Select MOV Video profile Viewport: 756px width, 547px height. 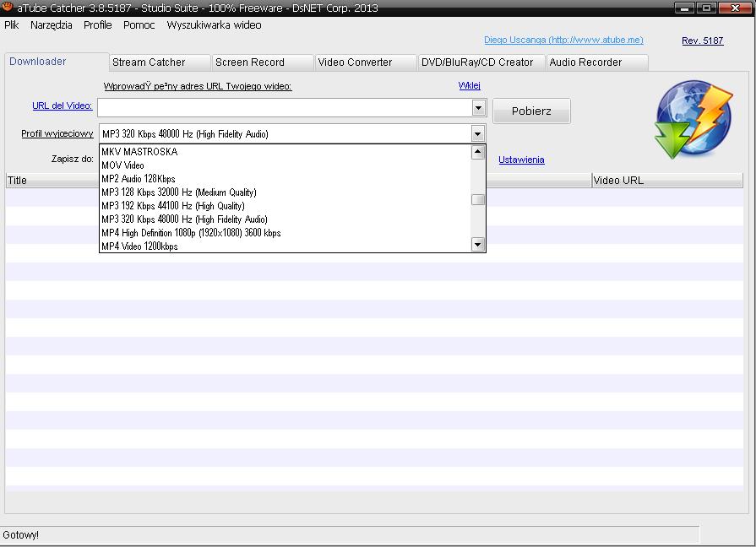pos(285,165)
